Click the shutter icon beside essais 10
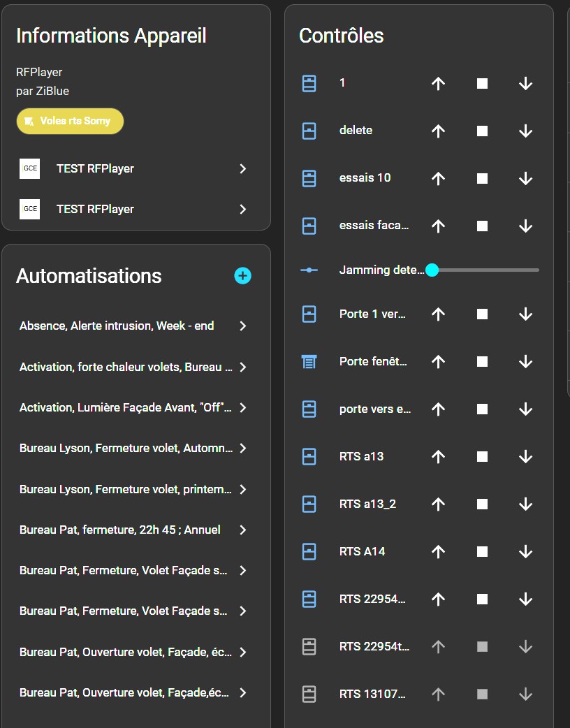570x728 pixels. 309,179
